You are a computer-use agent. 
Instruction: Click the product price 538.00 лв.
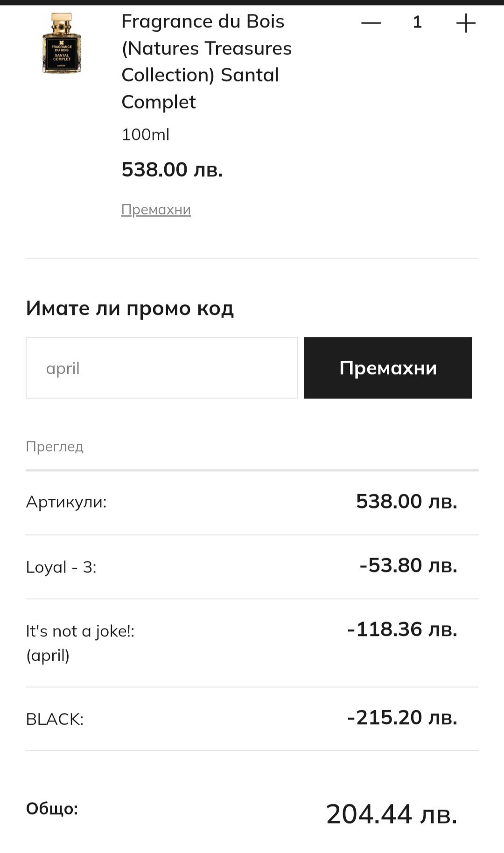172,169
